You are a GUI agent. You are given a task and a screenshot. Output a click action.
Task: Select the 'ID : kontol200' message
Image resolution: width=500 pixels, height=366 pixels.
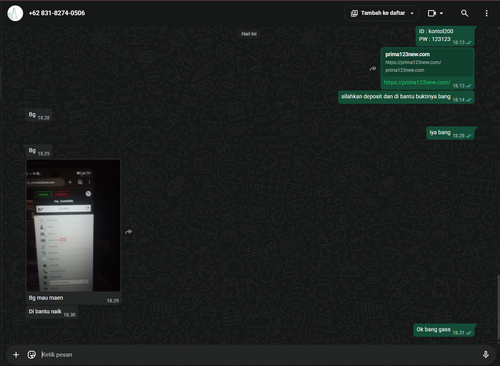445,36
